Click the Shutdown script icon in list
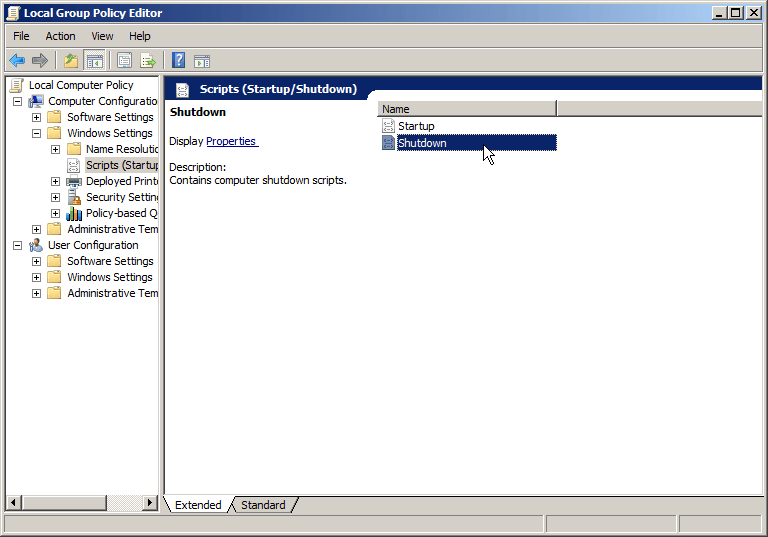This screenshot has width=768, height=537. [x=388, y=143]
